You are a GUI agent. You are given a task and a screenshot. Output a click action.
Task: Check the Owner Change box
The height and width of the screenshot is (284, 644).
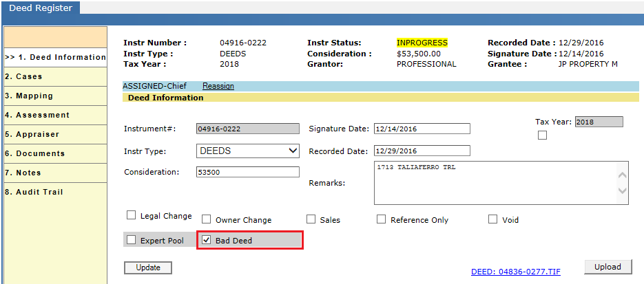pos(206,219)
